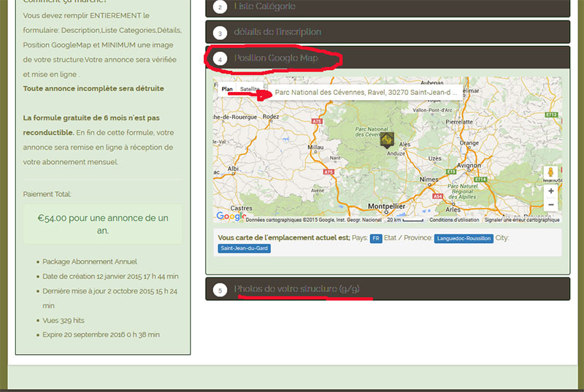Click the Saint-Jean-du-Gard city badge
This screenshot has height=392, width=584.
point(245,248)
